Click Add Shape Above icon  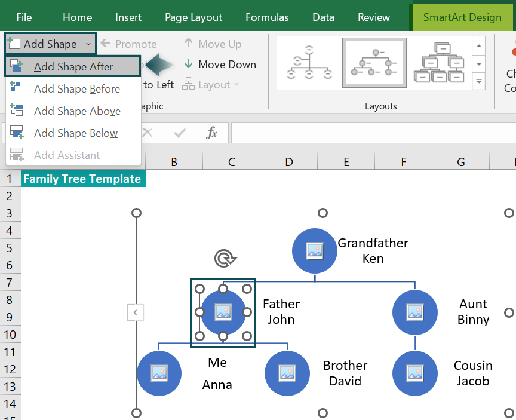(17, 109)
